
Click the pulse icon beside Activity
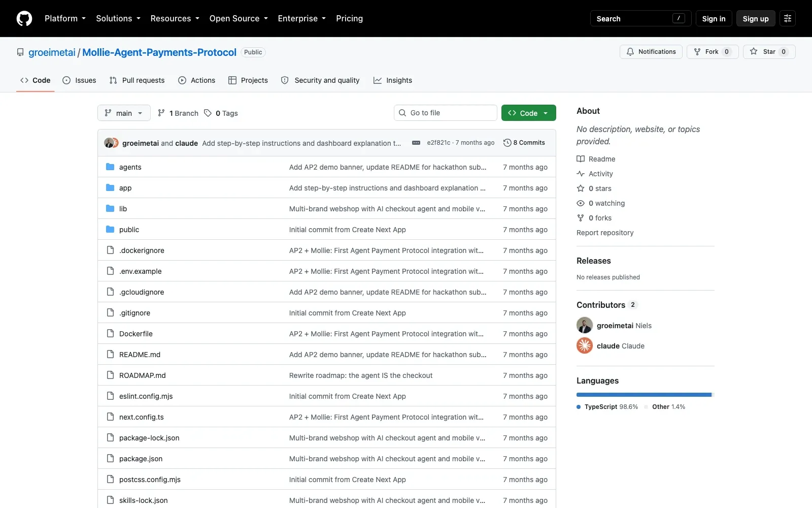(x=581, y=174)
